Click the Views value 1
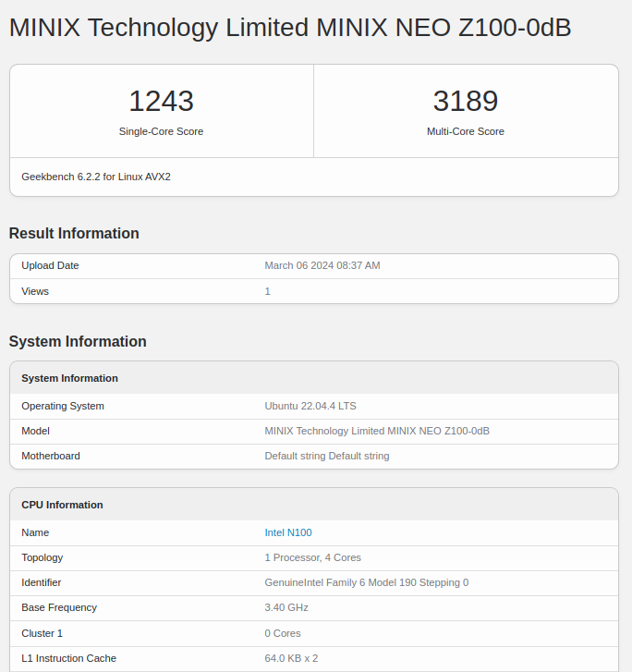 pyautogui.click(x=267, y=291)
